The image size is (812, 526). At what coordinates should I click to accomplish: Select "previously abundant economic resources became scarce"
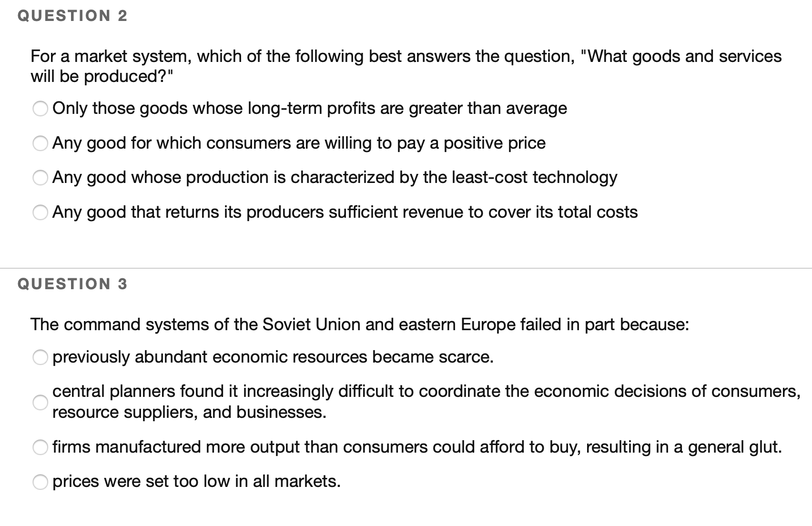click(x=41, y=357)
